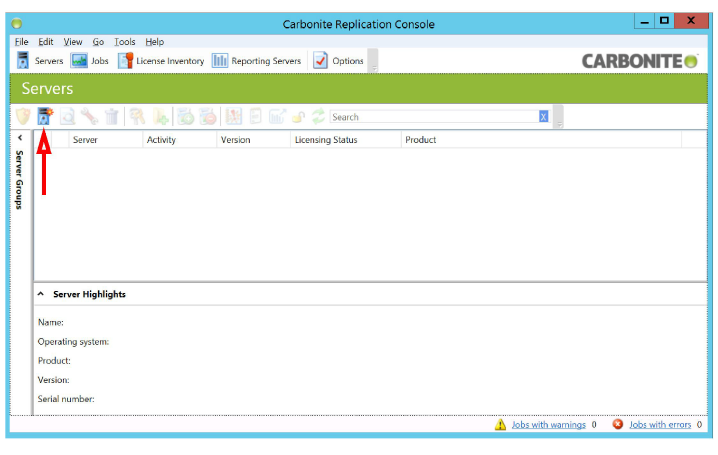The width and height of the screenshot is (718, 455).
Task: Click the Create a New Job shield icon
Action: [23, 116]
